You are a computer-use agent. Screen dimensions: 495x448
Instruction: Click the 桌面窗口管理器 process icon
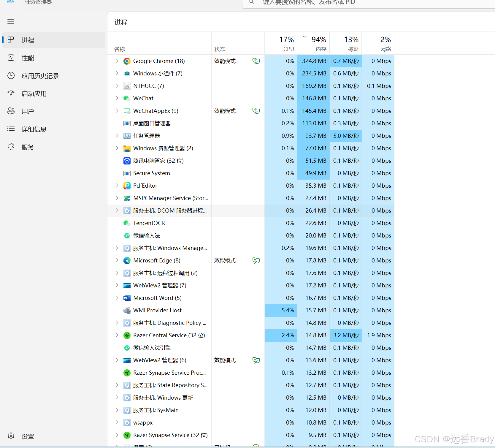pos(127,124)
